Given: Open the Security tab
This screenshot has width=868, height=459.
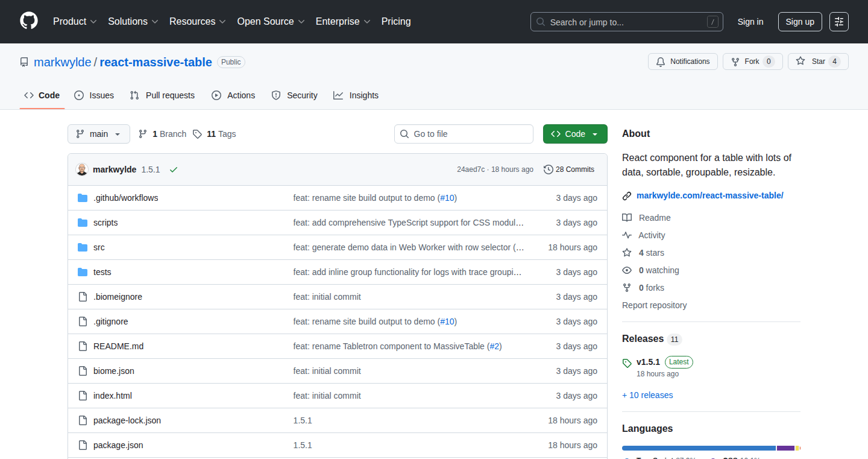Looking at the screenshot, I should [295, 95].
